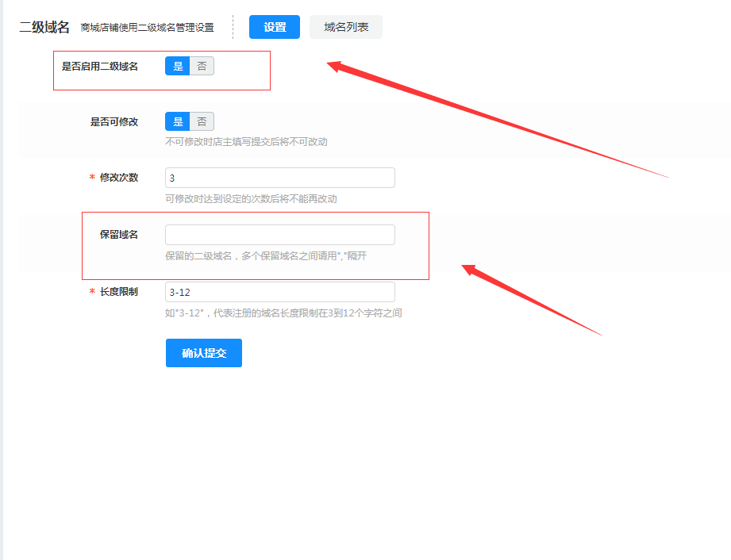Click the 3-12 length explanation hint text
This screenshot has width=731, height=560.
(283, 313)
